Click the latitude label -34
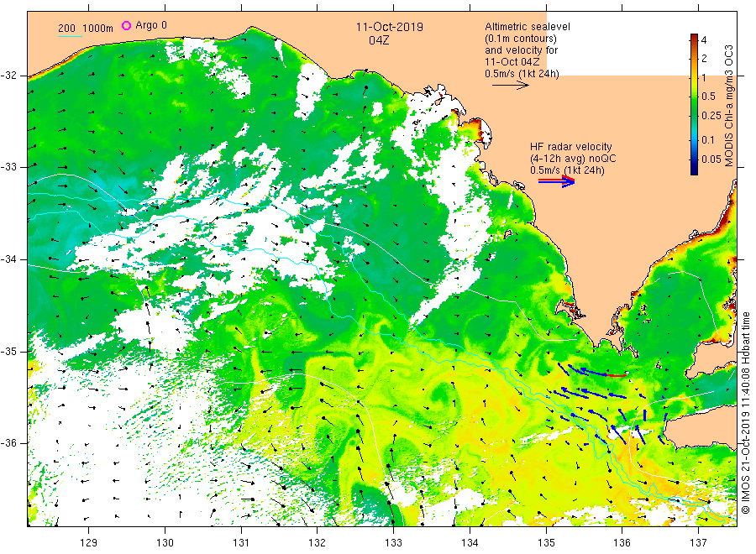The image size is (756, 554). (x=8, y=259)
